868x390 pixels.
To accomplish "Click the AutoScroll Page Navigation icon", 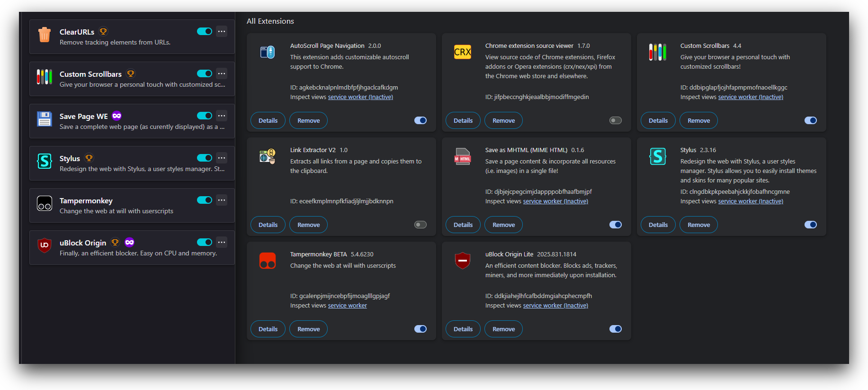I will point(268,52).
